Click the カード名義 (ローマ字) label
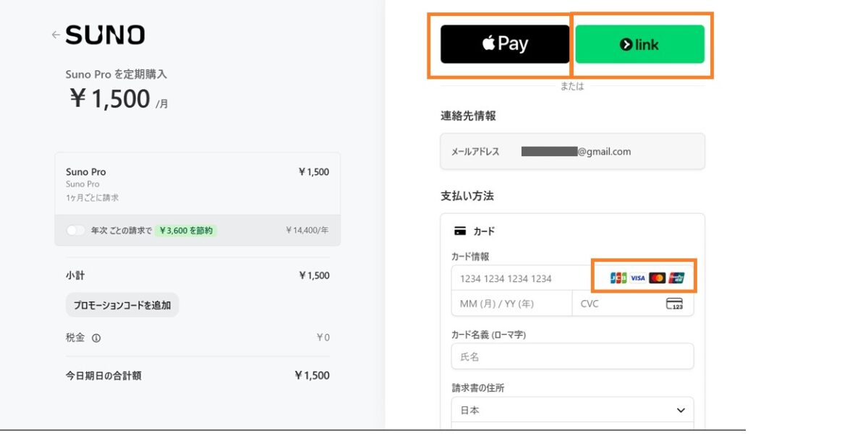The image size is (868, 441). 488,334
